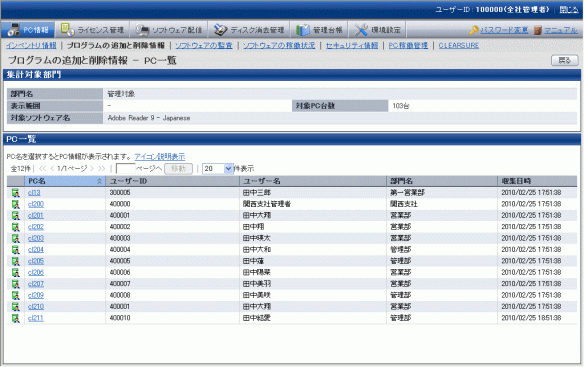Screen dimensions: 584x367
Task: Click the ユーザー名 column header
Action: tap(313, 181)
